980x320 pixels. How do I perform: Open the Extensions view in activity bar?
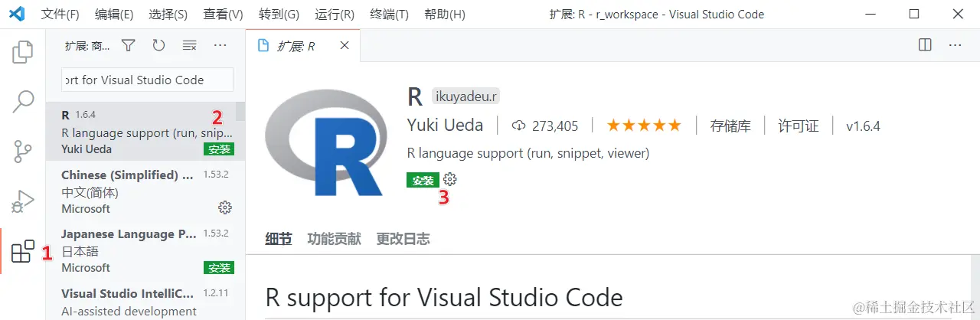pos(23,251)
